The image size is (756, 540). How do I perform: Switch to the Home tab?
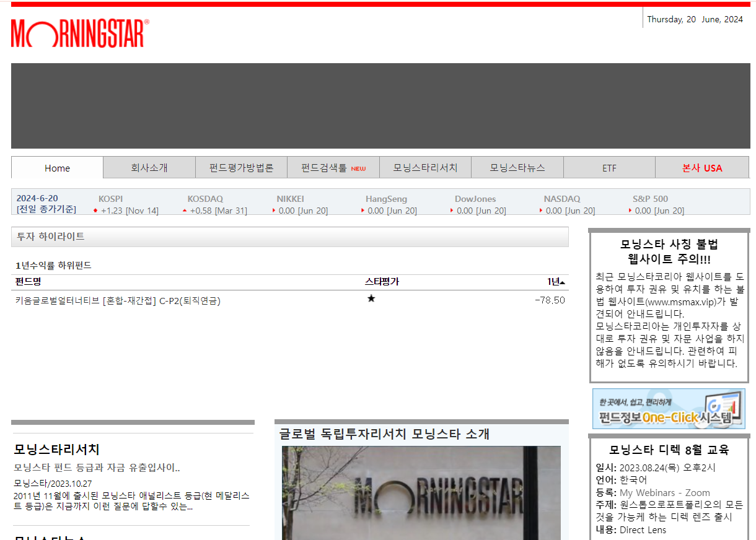(x=57, y=167)
